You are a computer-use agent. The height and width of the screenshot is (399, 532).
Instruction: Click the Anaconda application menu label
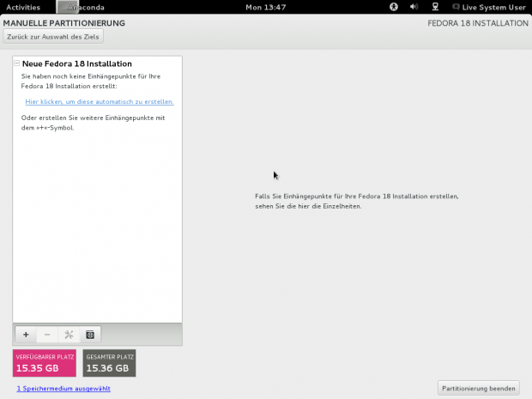click(x=89, y=7)
